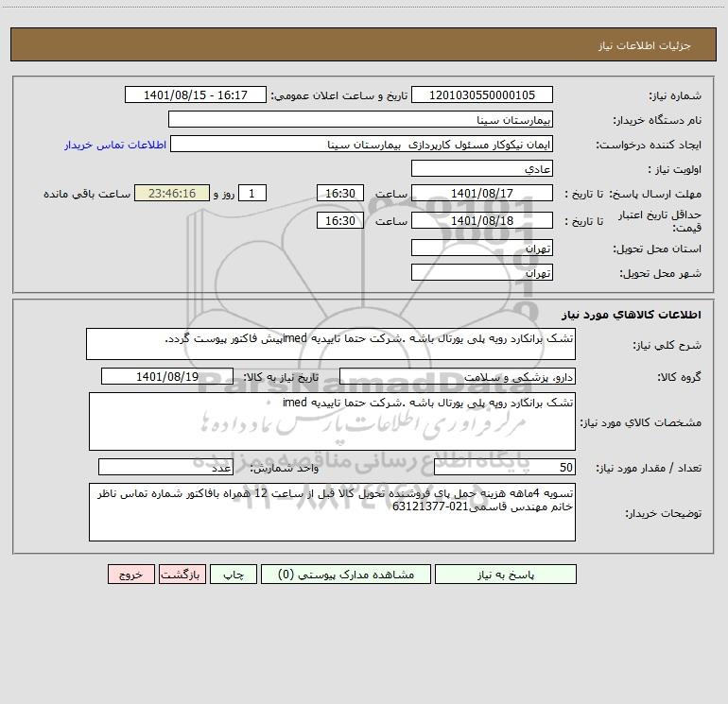Click the unit field عدد
The image size is (728, 704).
pyautogui.click(x=165, y=467)
